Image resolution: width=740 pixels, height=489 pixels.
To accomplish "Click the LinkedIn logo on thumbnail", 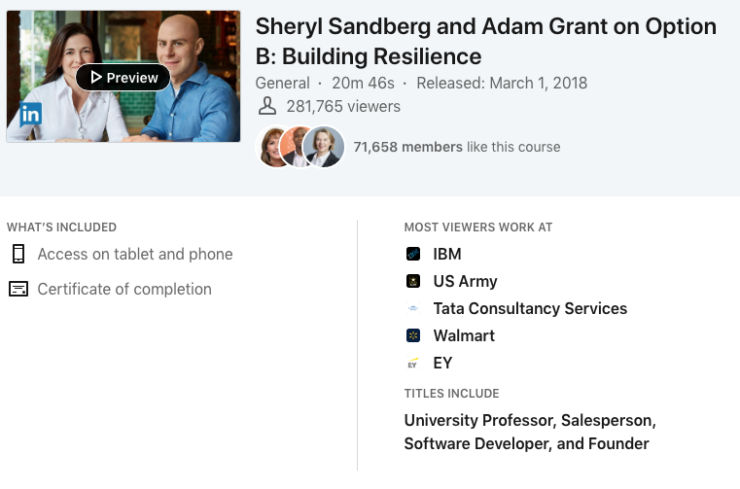I will point(30,114).
